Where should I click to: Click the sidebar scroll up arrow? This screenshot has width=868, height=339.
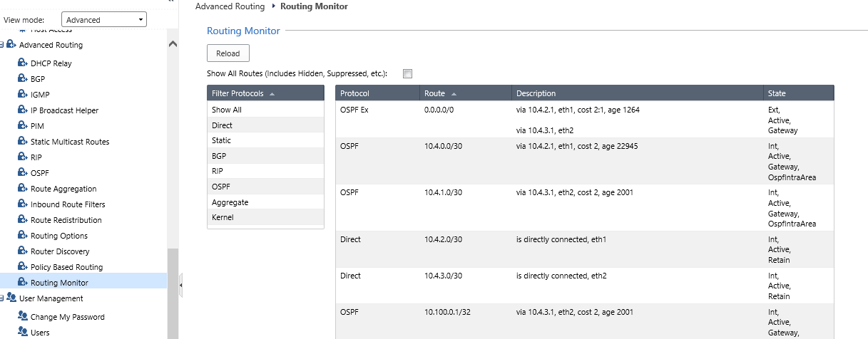173,44
